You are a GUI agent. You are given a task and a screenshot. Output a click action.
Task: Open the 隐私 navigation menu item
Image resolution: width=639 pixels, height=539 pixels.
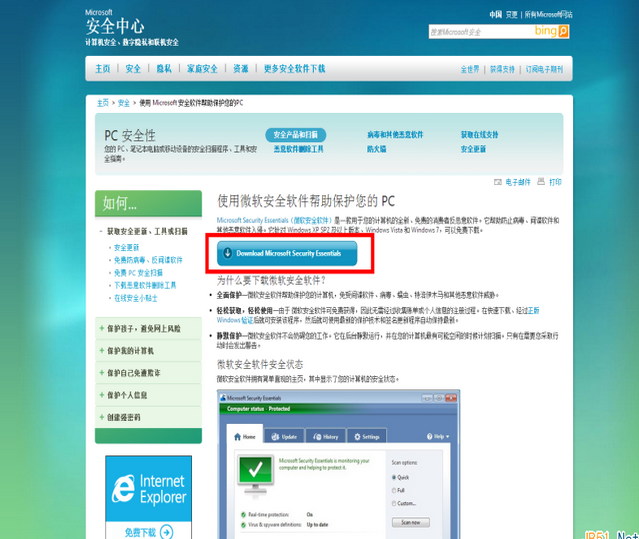pos(164,68)
